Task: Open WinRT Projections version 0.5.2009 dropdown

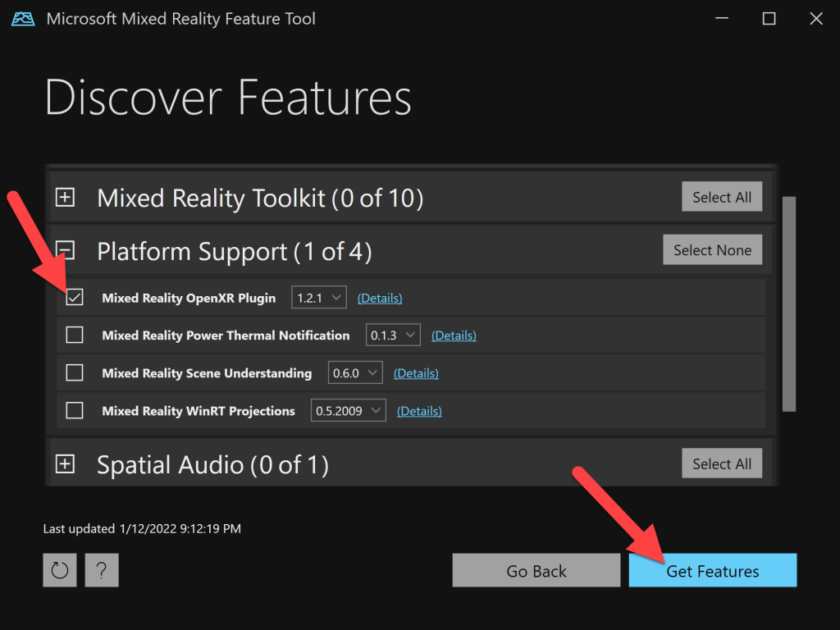Action: click(348, 410)
